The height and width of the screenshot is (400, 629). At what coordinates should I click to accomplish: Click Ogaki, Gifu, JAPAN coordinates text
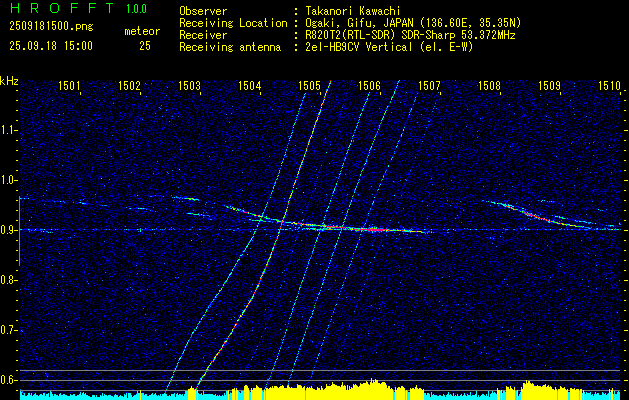tap(413, 23)
